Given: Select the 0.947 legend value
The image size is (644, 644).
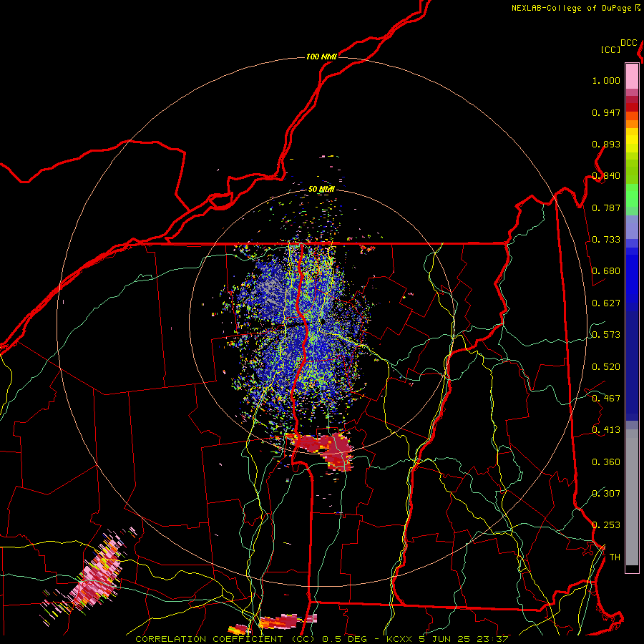Looking at the screenshot, I should (606, 112).
